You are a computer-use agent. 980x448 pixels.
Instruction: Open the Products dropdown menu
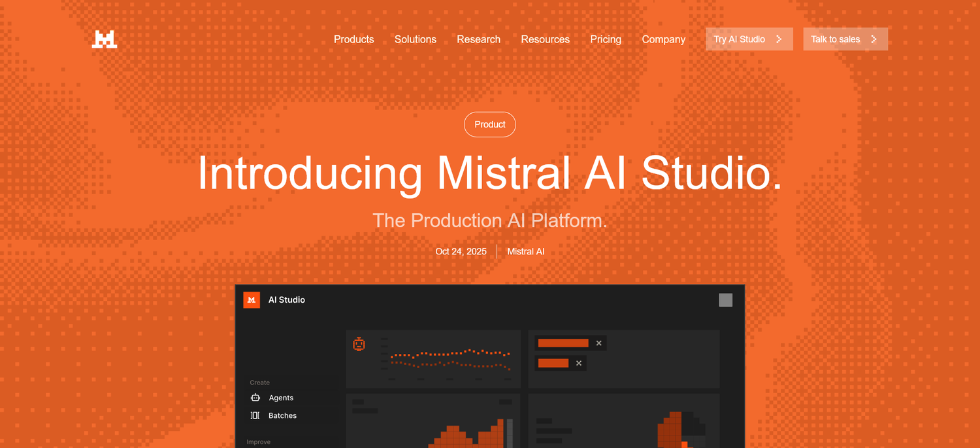click(x=353, y=39)
